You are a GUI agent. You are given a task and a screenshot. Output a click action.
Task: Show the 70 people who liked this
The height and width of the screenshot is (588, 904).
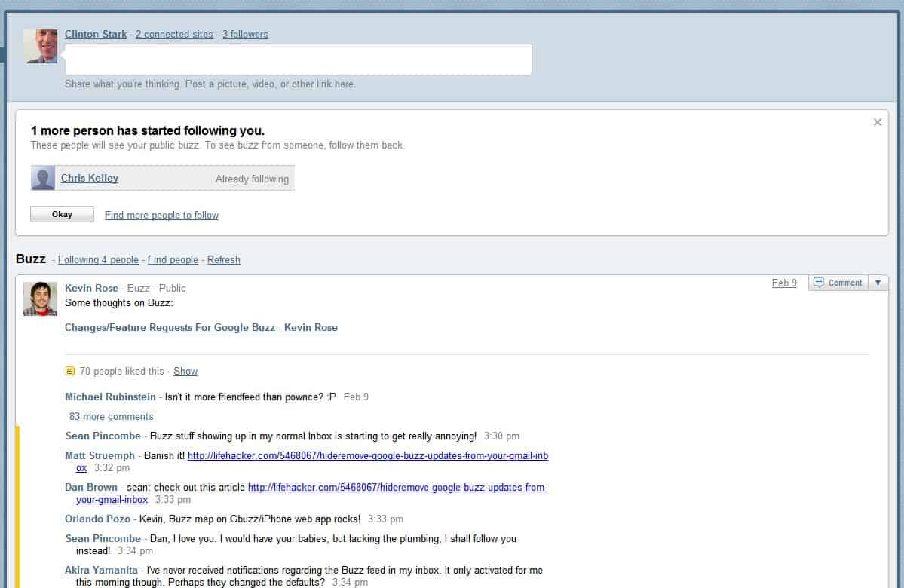(185, 371)
